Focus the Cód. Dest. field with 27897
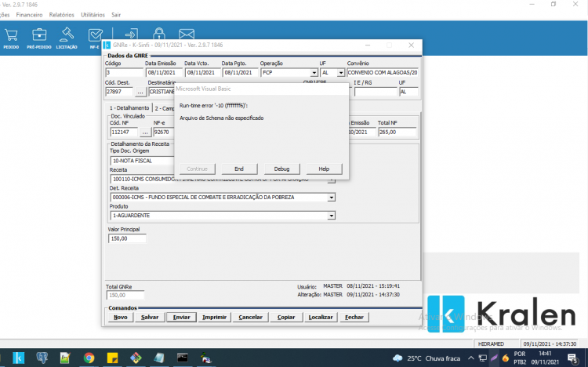Image resolution: width=588 pixels, height=367 pixels. pyautogui.click(x=119, y=92)
